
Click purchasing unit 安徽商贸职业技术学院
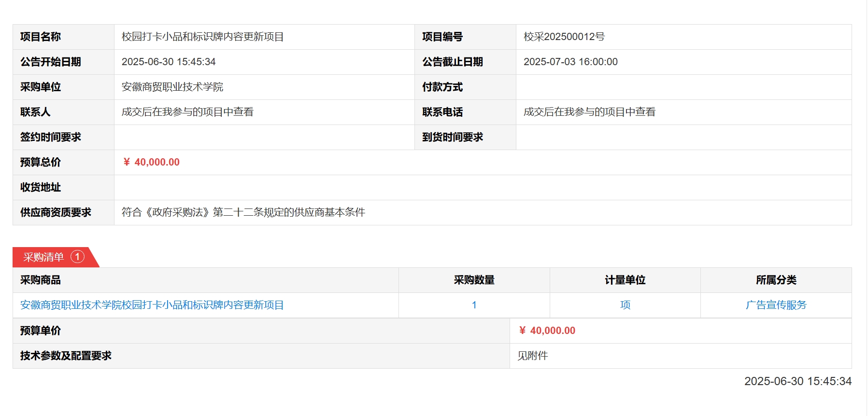172,87
